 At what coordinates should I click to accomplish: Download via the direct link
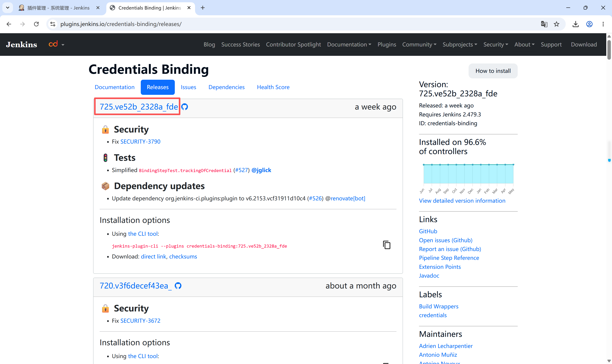(x=154, y=257)
